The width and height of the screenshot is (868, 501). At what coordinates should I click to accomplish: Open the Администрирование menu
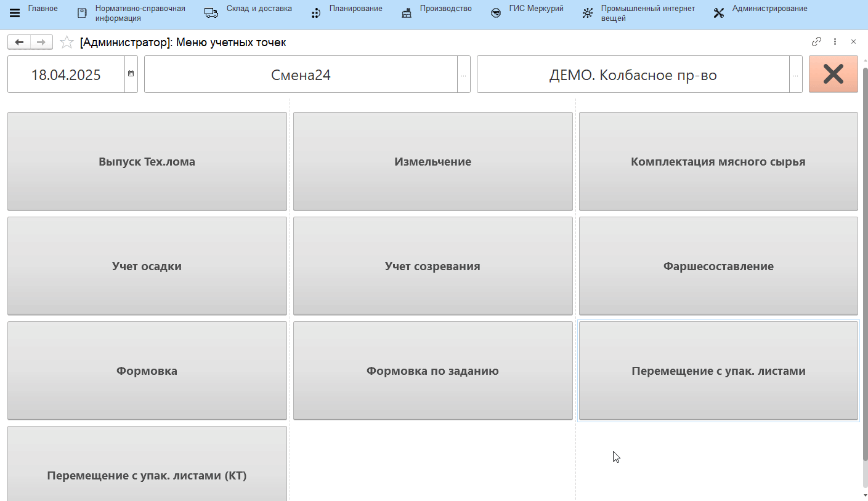[x=760, y=9]
